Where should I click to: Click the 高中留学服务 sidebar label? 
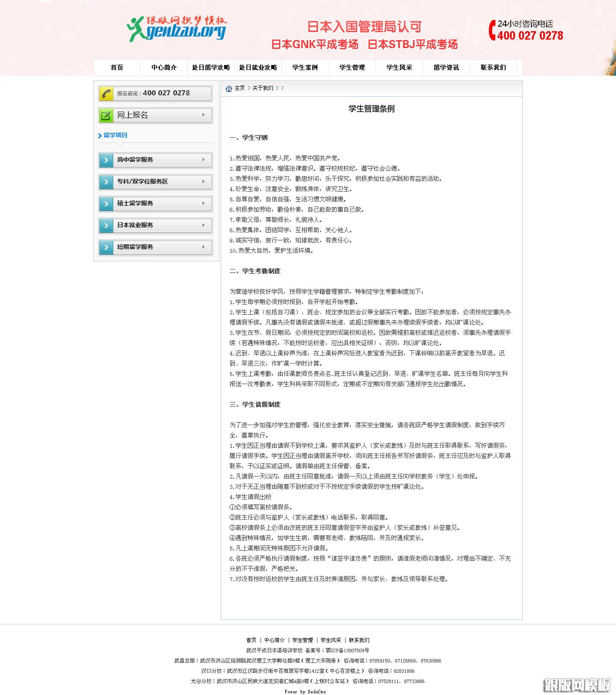[135, 160]
